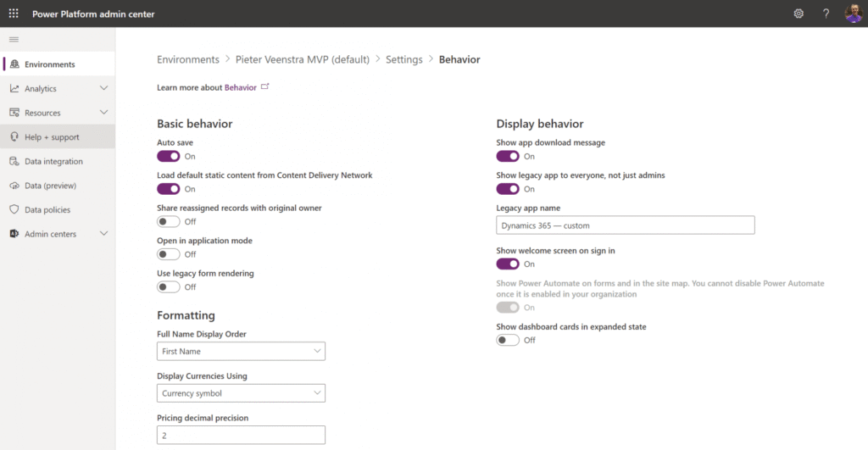Image resolution: width=868 pixels, height=450 pixels.
Task: Click the help question mark icon
Action: (x=826, y=14)
